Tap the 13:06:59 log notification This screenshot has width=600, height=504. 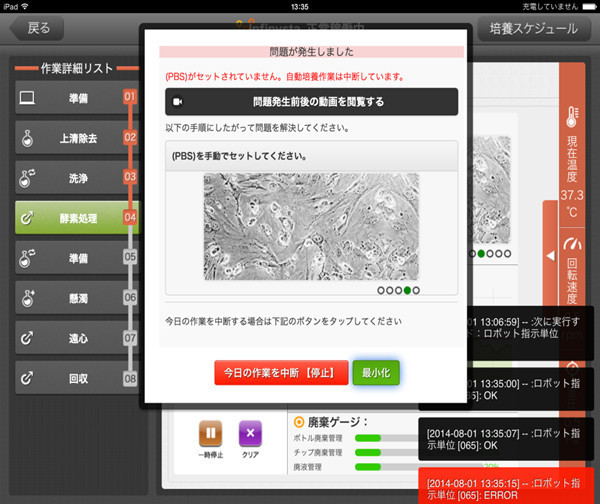tap(530, 333)
